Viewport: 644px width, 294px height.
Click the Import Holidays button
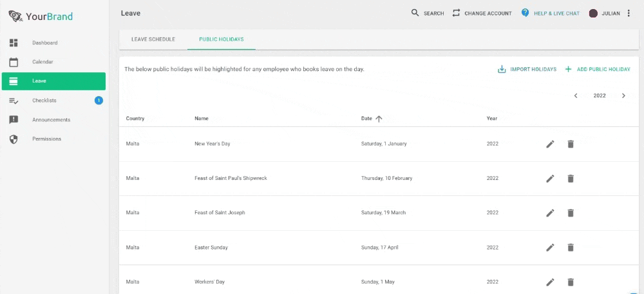tap(527, 70)
